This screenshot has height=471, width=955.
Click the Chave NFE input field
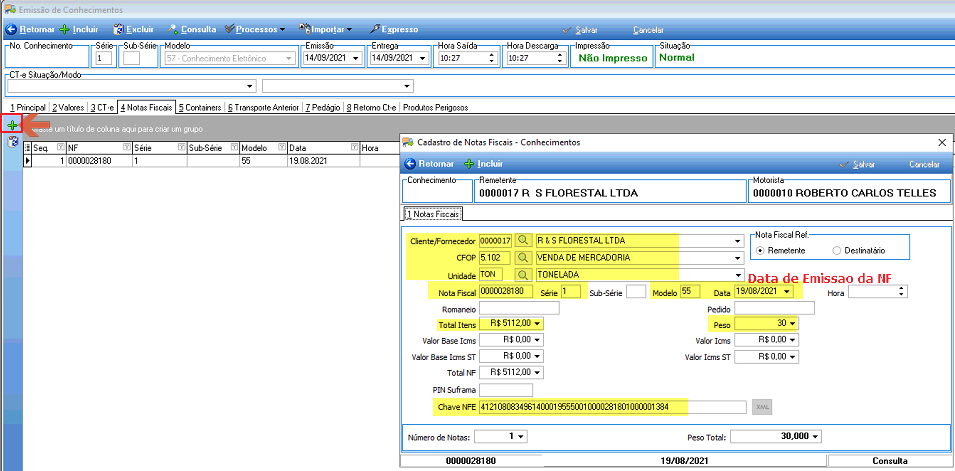pyautogui.click(x=612, y=406)
